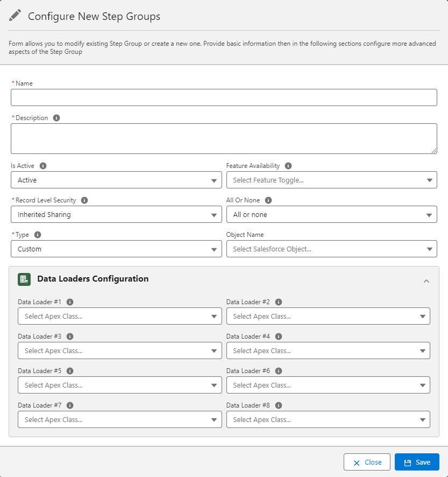Open the Object Name dropdown
This screenshot has width=448, height=477.
[331, 249]
